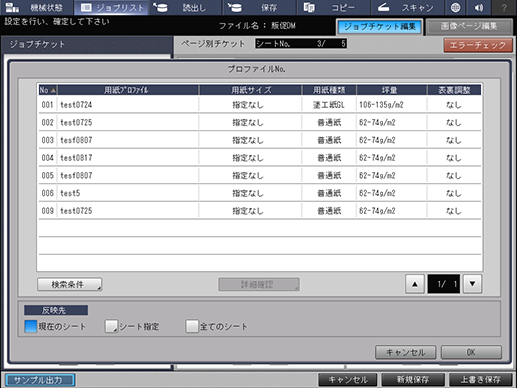Open the 保存 store tab
Screen dimensions: 517x388
tap(259, 7)
